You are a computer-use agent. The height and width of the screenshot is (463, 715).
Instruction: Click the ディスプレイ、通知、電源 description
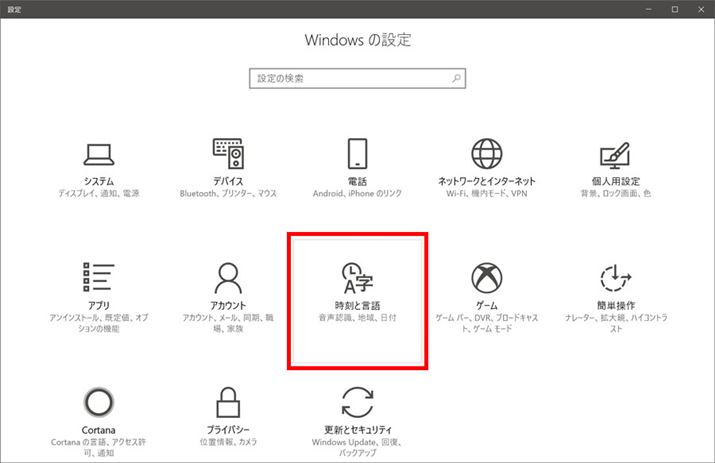(98, 193)
